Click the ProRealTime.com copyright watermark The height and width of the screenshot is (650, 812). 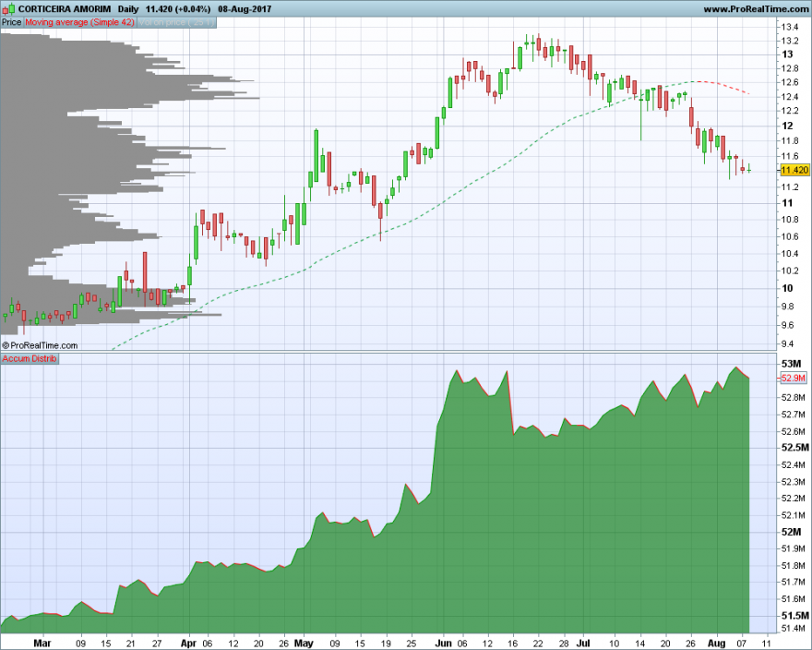point(40,345)
